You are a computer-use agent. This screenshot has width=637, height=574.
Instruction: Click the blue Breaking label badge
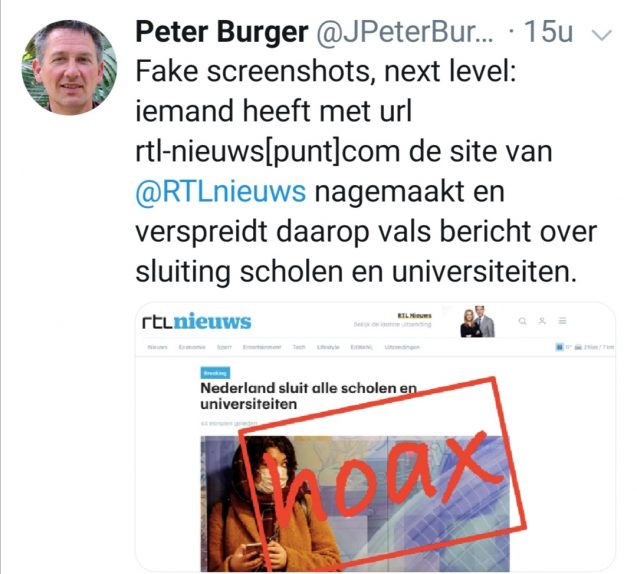[215, 373]
